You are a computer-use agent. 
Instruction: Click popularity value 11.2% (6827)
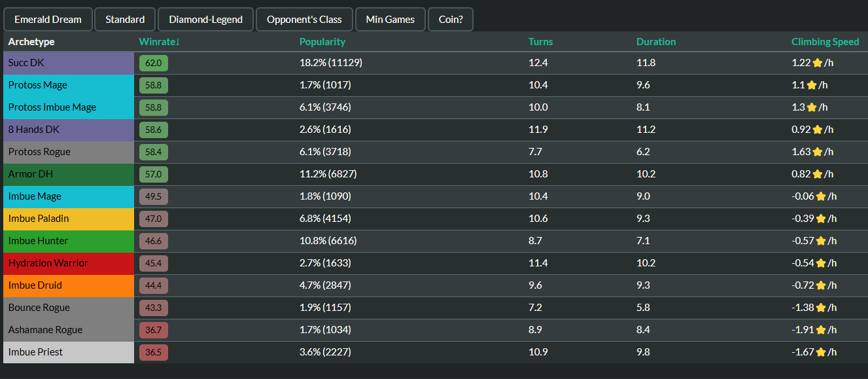[x=328, y=174]
